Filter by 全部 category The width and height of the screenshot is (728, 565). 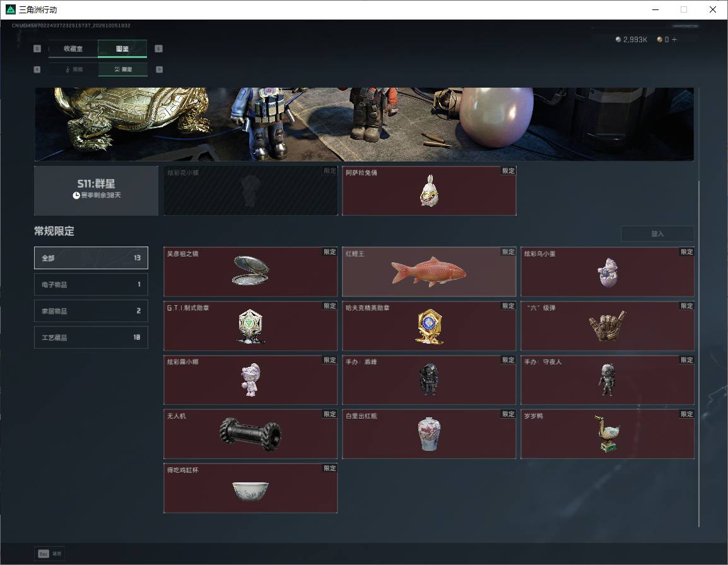[91, 258]
